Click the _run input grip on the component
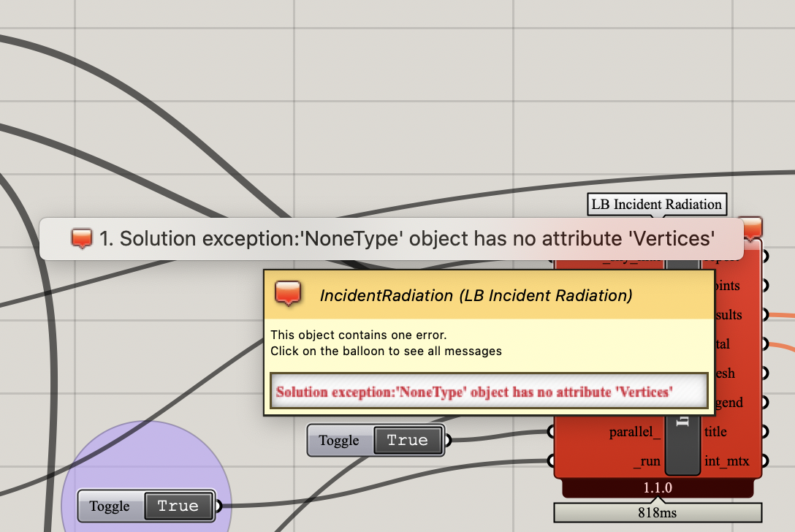Viewport: 795px width, 532px height. (x=551, y=460)
